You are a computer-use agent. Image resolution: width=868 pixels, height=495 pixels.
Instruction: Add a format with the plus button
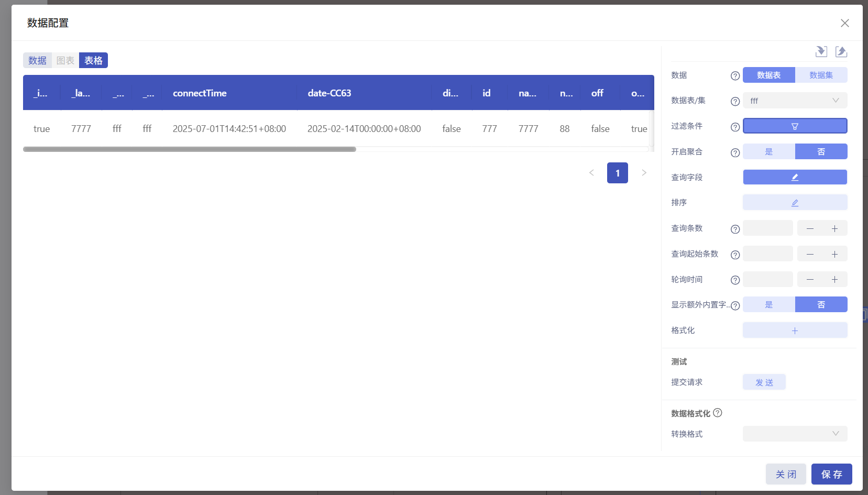[x=795, y=331]
